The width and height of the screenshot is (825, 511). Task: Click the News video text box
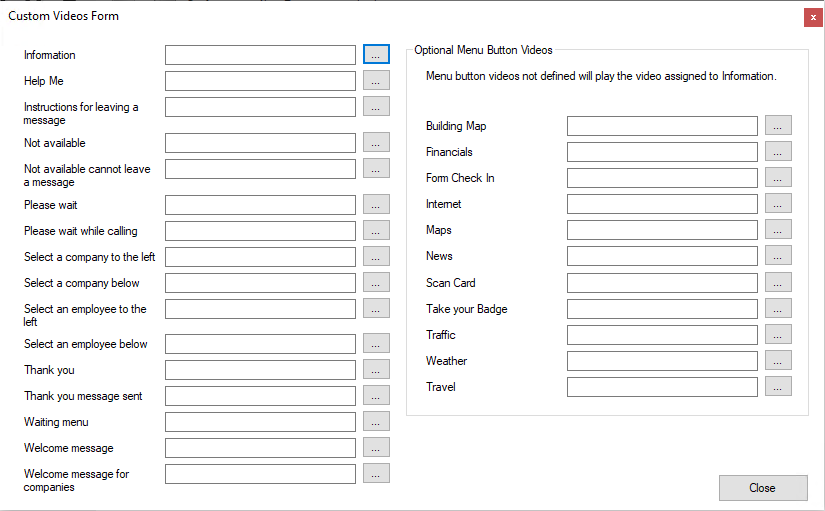click(662, 256)
